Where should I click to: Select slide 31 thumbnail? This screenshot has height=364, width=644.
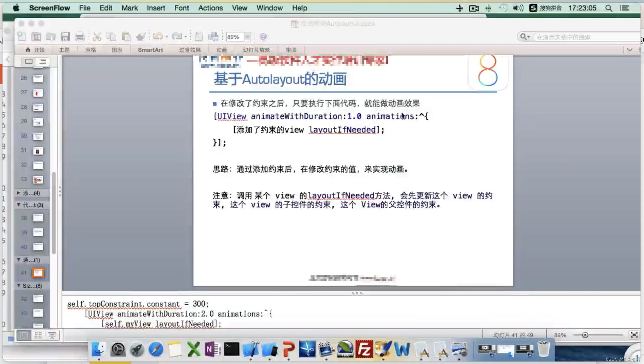[38, 151]
